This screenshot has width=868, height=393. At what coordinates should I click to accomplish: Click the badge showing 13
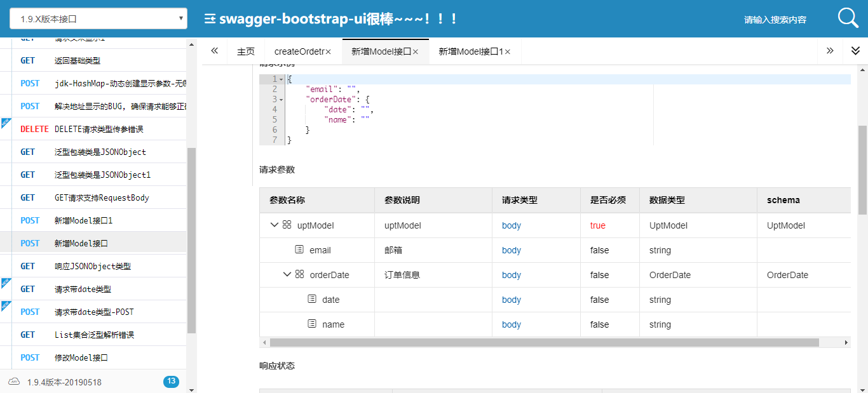(171, 382)
